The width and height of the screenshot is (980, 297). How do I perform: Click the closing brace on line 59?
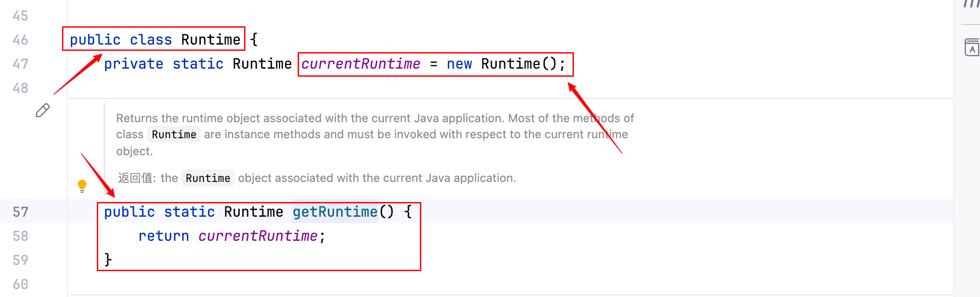pos(108,260)
